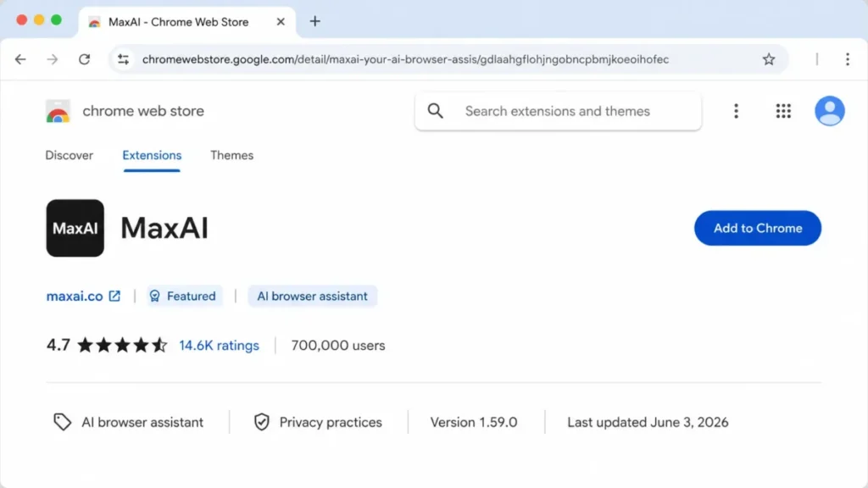
Task: Click the MaxAI extension title heading
Action: tap(164, 228)
